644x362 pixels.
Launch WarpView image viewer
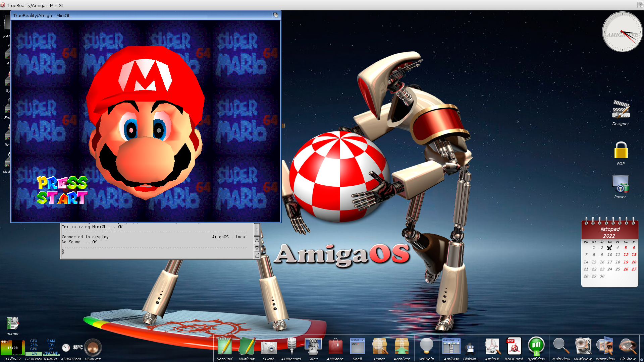point(605,346)
